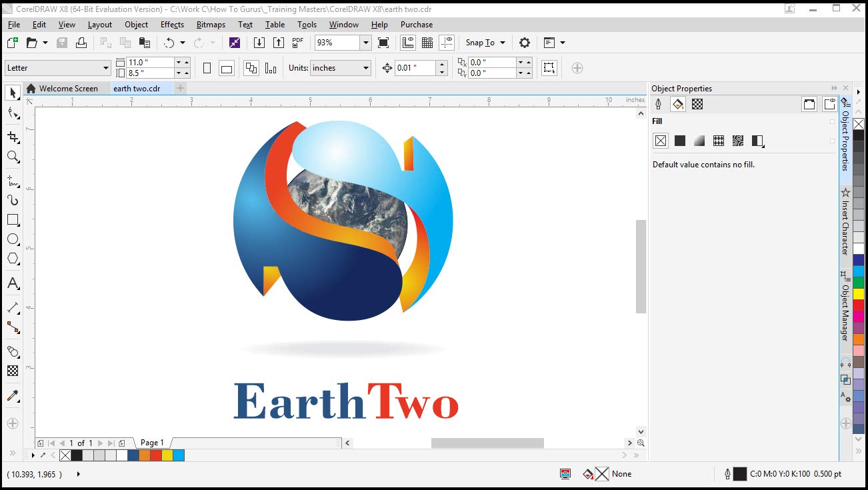Image resolution: width=868 pixels, height=490 pixels.
Task: Click the Snap To button
Action: click(485, 43)
